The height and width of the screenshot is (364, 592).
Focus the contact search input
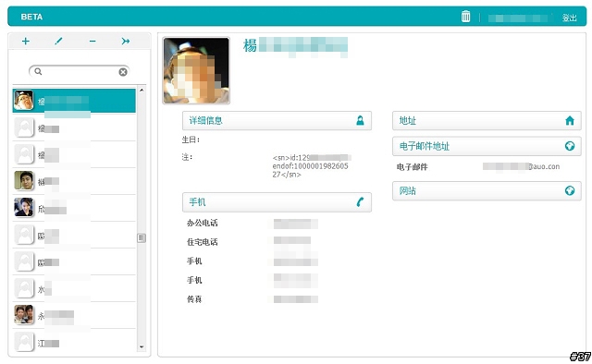click(x=80, y=71)
